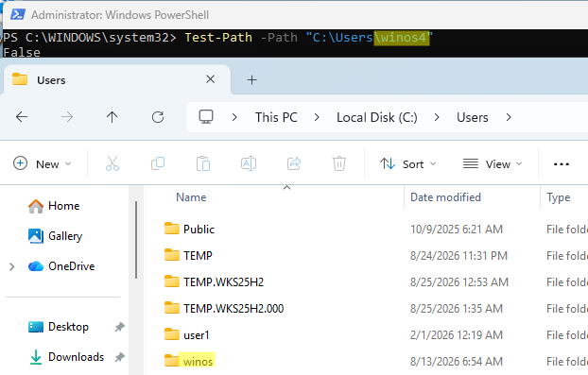The image size is (588, 375).
Task: Select the TEMP.WKS25H2.000 folder icon
Action: pyautogui.click(x=172, y=308)
